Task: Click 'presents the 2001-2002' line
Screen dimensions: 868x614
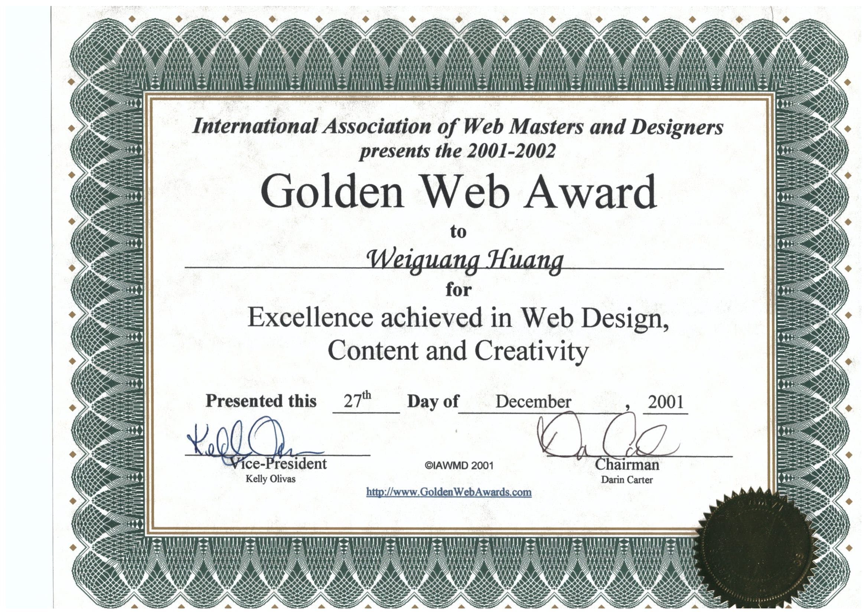Action: 457,151
